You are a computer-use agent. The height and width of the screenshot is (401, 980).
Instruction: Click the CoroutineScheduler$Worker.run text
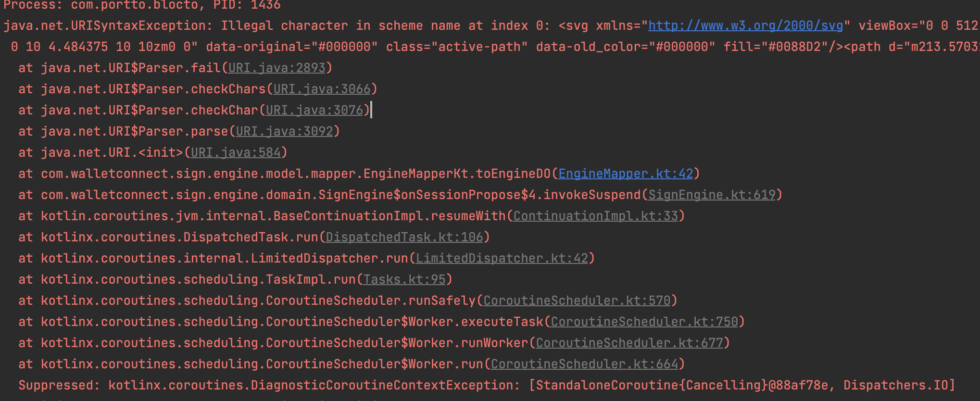[x=375, y=364]
